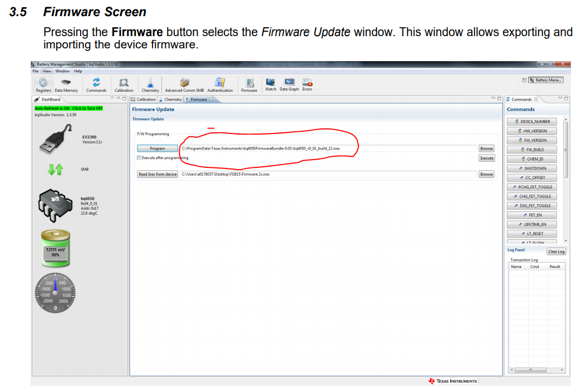
Task: Open the Calibration toolbar icon
Action: pos(124,85)
